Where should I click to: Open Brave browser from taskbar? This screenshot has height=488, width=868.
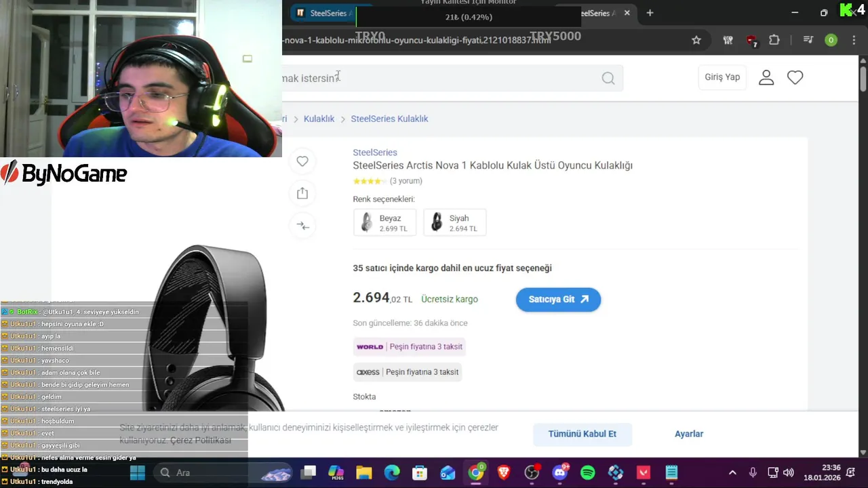[504, 472]
